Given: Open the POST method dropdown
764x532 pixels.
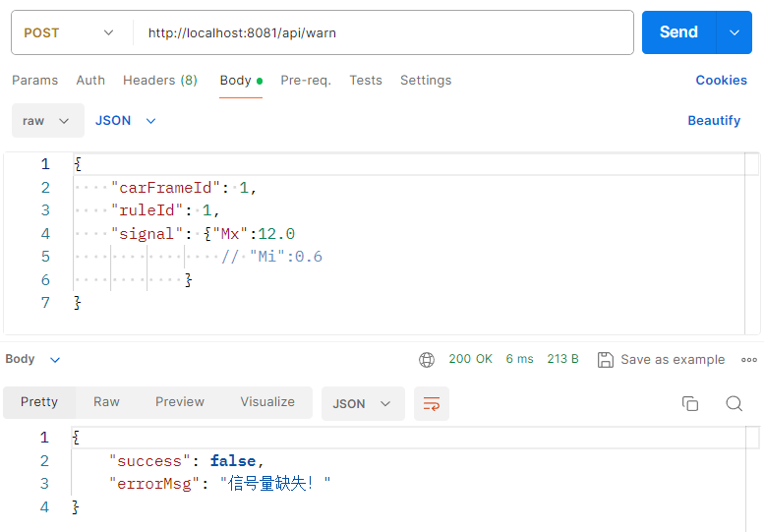Looking at the screenshot, I should click(69, 32).
